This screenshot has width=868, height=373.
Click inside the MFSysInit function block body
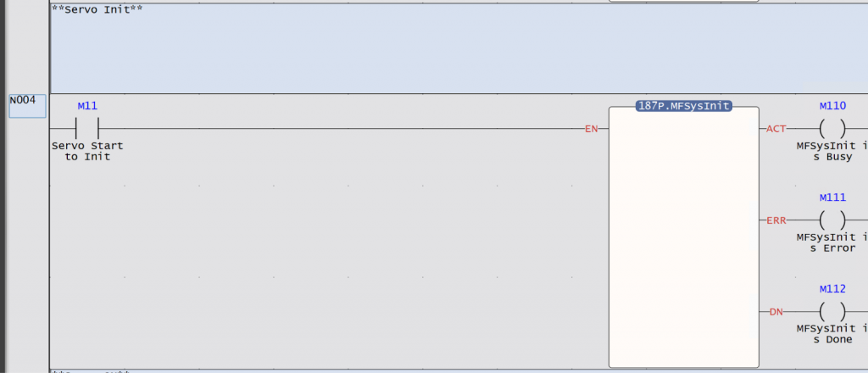pyautogui.click(x=684, y=238)
